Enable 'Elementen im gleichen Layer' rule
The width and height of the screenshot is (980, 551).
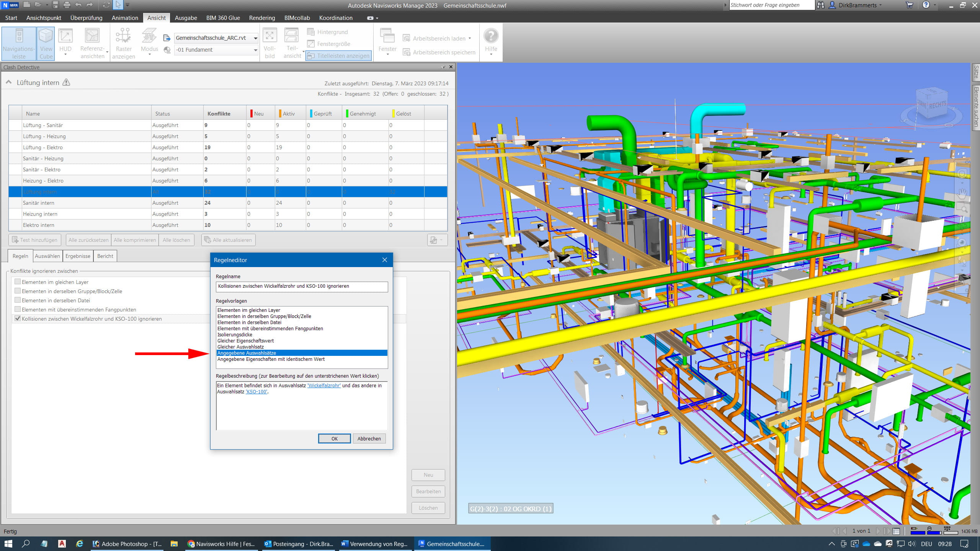tap(17, 282)
